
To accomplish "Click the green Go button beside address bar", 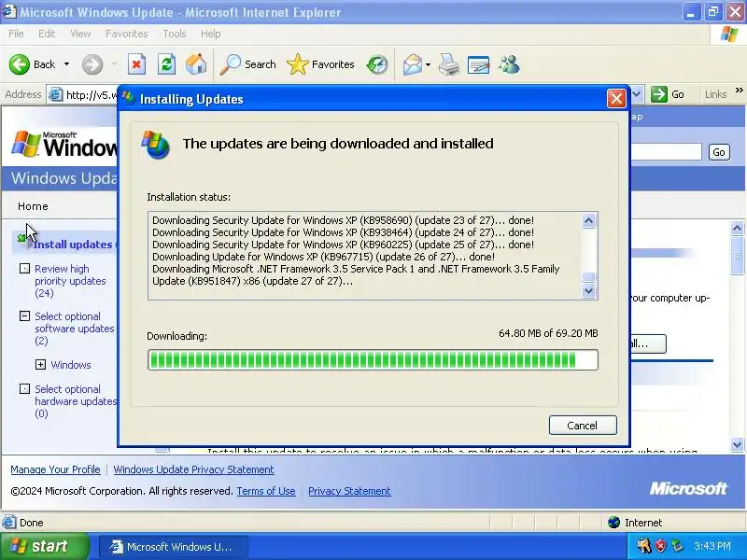I will tap(668, 94).
